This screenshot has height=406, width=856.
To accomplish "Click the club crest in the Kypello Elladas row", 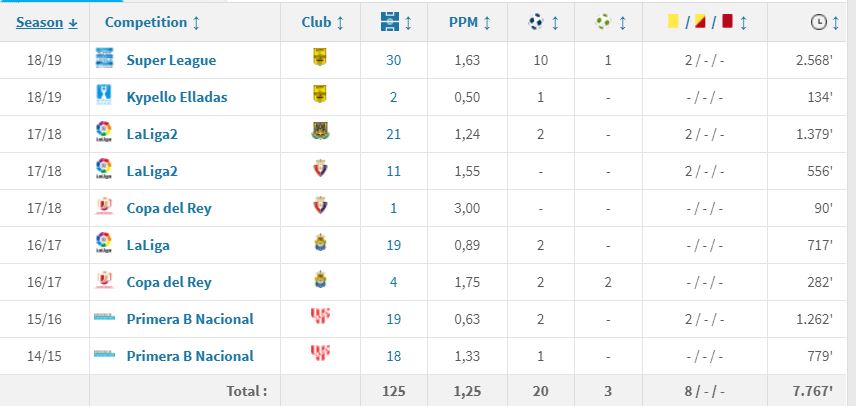I will tap(320, 96).
